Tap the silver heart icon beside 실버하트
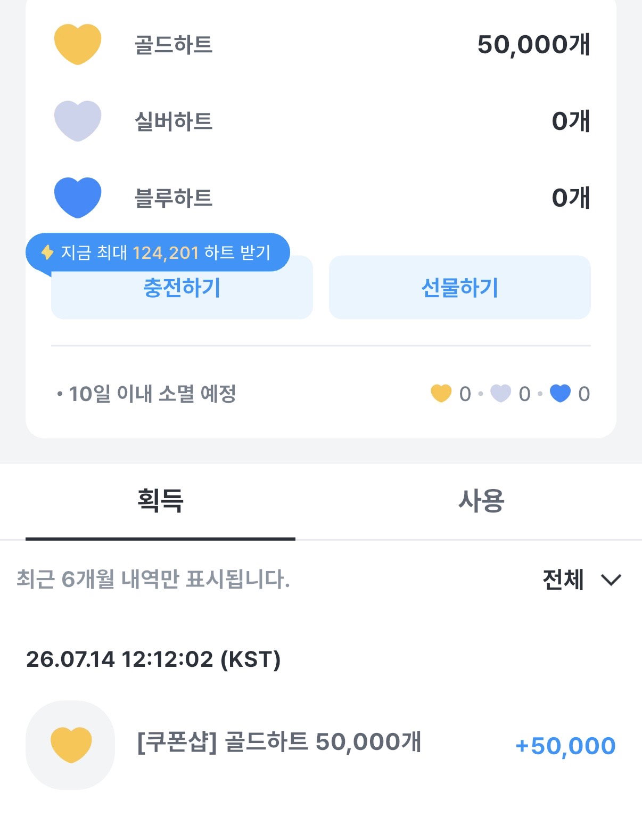Image resolution: width=642 pixels, height=840 pixels. click(x=78, y=121)
